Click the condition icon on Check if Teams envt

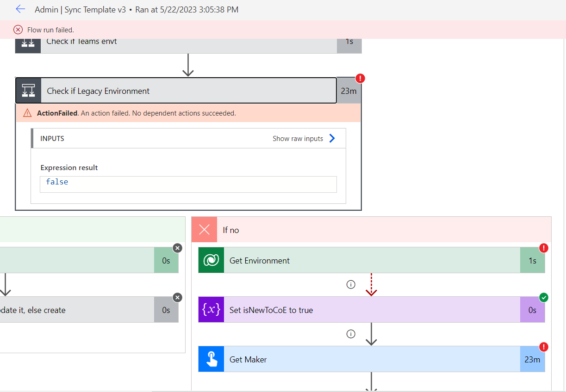point(28,44)
